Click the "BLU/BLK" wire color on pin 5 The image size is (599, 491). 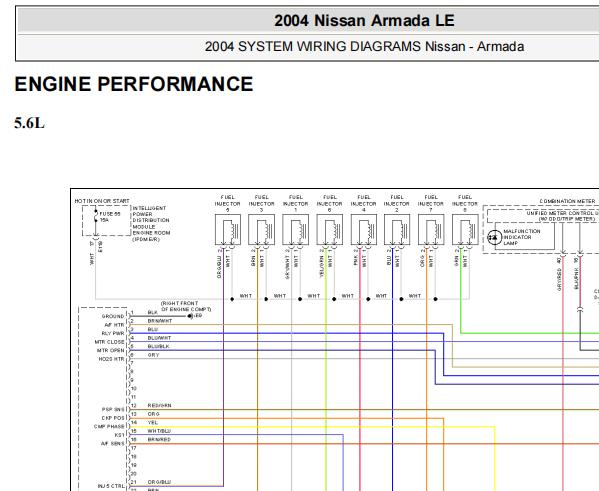(x=159, y=346)
